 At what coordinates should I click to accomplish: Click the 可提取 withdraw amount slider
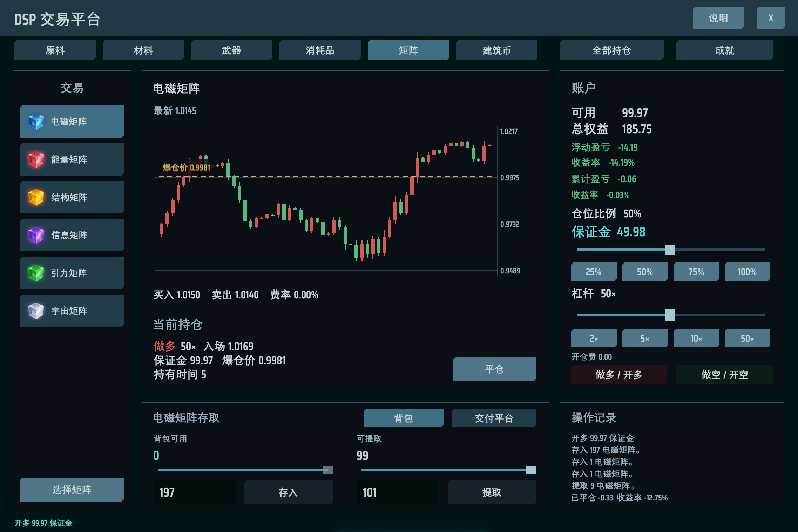point(448,470)
